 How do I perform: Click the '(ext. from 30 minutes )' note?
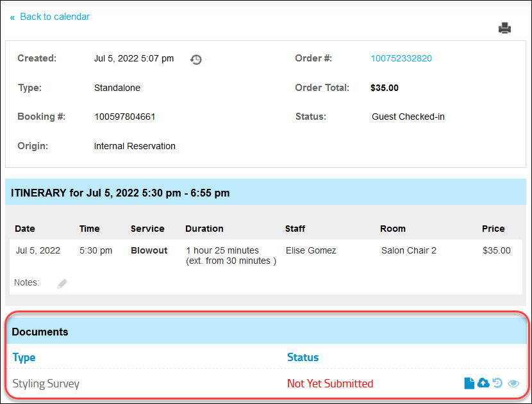point(231,261)
